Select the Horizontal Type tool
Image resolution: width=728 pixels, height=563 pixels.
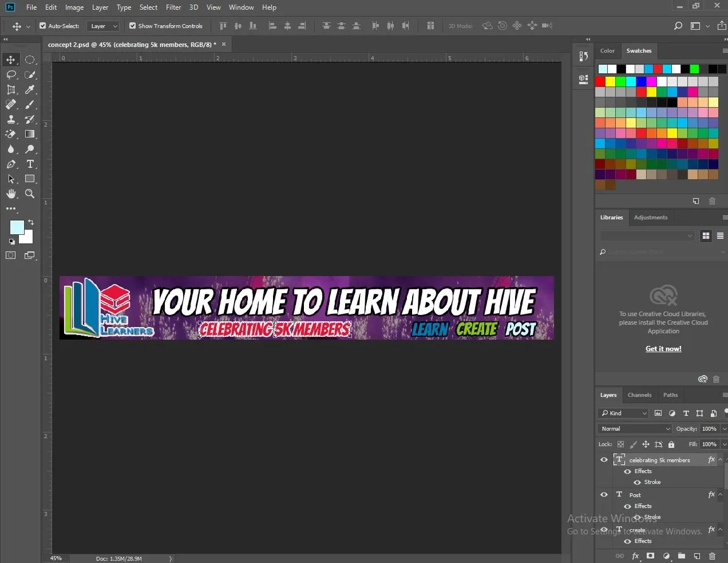pos(30,164)
